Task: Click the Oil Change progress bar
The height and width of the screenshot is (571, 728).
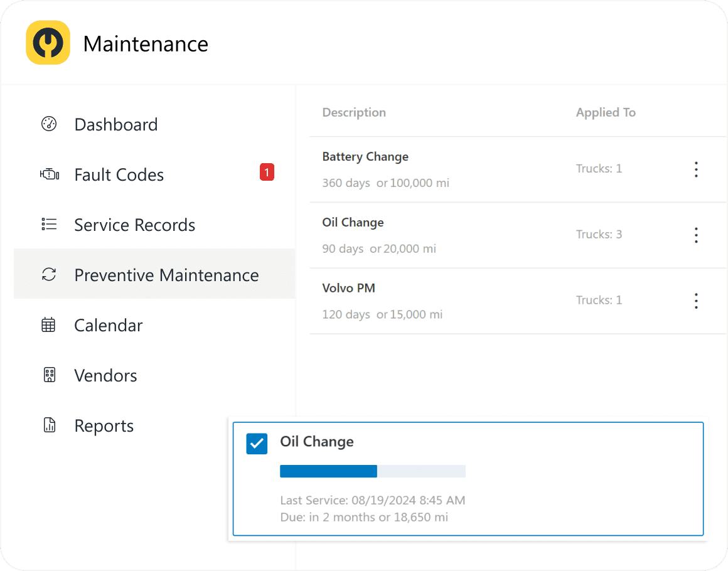Action: [373, 471]
